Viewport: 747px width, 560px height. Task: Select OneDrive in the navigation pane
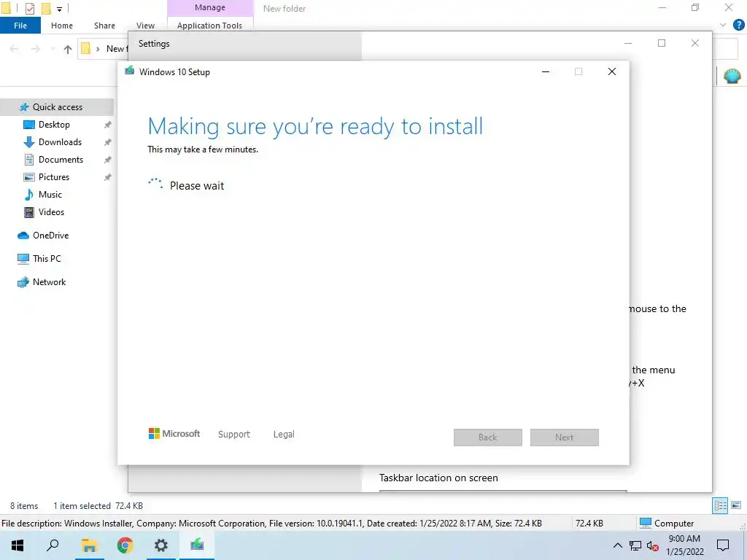[x=50, y=236]
